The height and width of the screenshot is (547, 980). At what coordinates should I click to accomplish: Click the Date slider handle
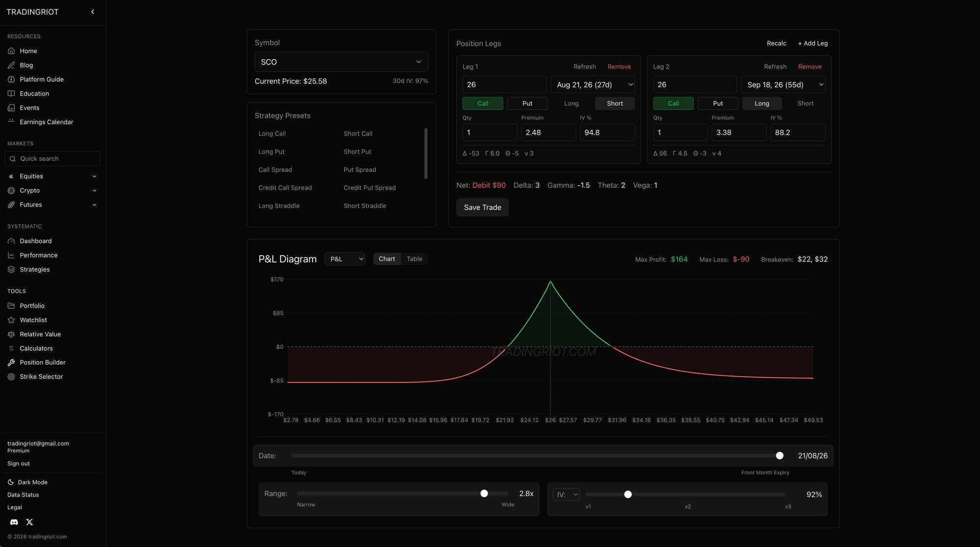coord(780,456)
